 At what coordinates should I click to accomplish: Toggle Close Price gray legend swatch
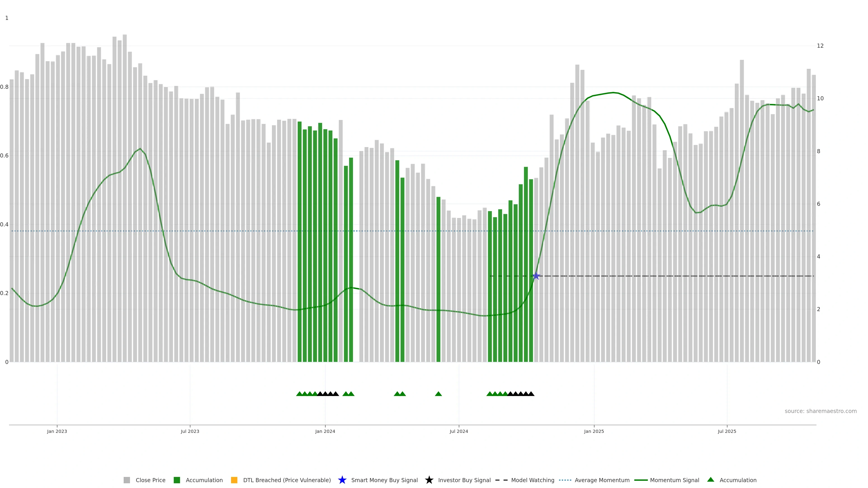point(127,480)
